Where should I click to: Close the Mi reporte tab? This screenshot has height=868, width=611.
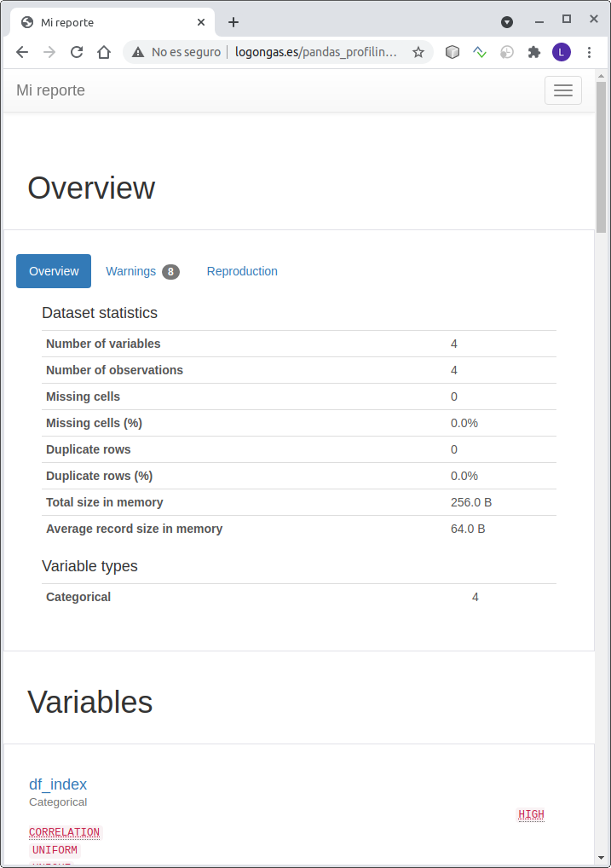[202, 22]
